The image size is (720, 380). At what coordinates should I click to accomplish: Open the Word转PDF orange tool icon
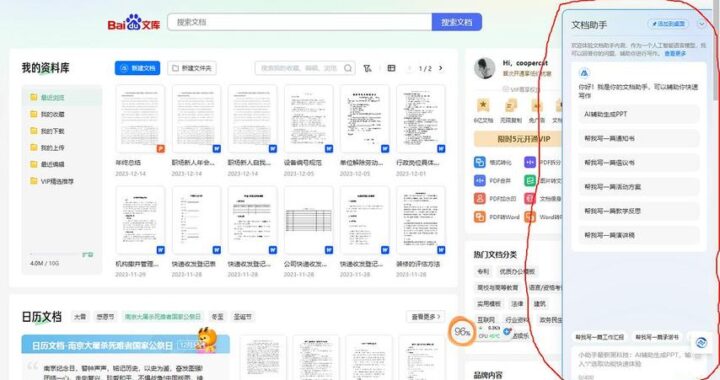[x=530, y=217]
